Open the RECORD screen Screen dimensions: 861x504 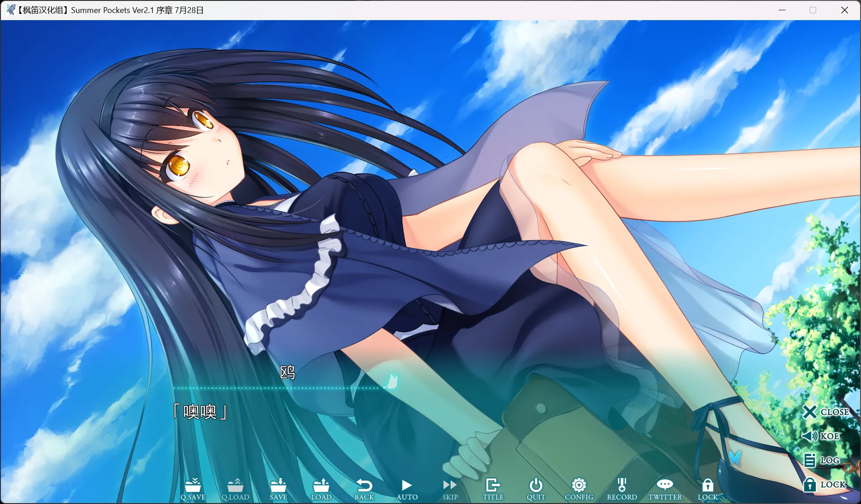pos(622,488)
